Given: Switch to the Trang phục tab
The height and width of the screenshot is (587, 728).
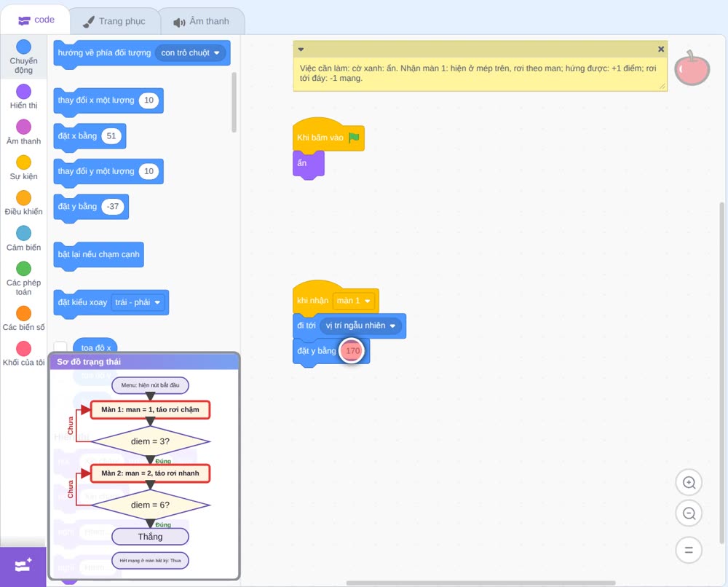Looking at the screenshot, I should pyautogui.click(x=114, y=21).
